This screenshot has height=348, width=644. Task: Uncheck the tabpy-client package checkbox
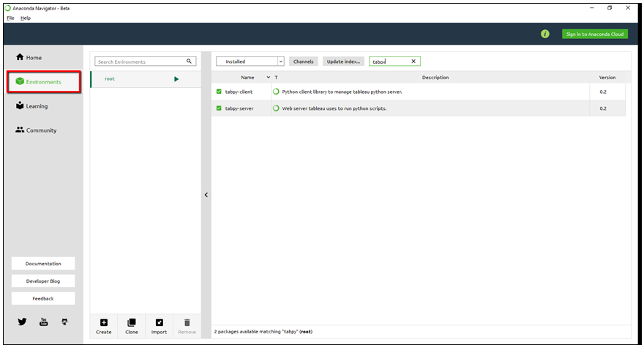[x=219, y=92]
